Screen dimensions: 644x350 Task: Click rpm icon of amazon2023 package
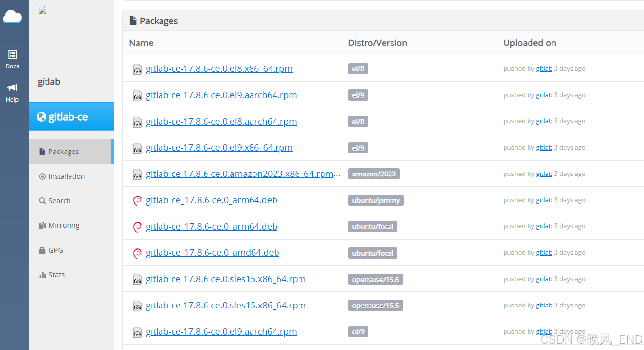(138, 175)
